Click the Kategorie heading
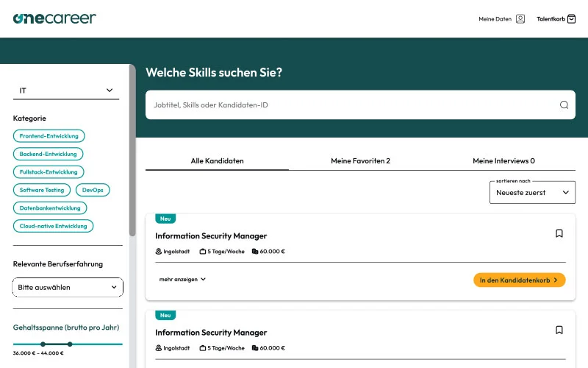 click(29, 118)
